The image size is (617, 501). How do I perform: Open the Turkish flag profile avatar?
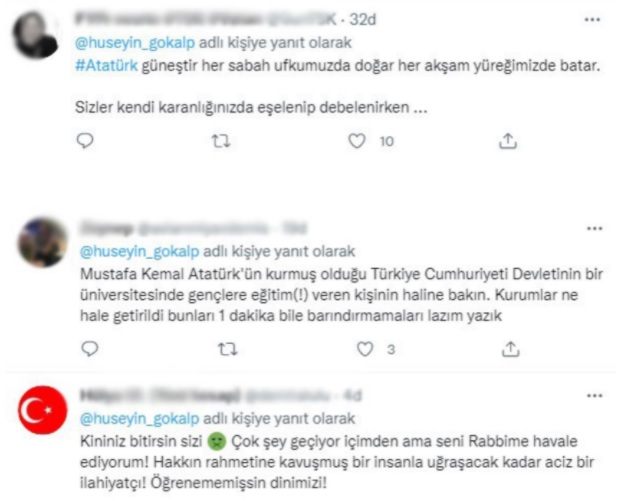coord(43,410)
